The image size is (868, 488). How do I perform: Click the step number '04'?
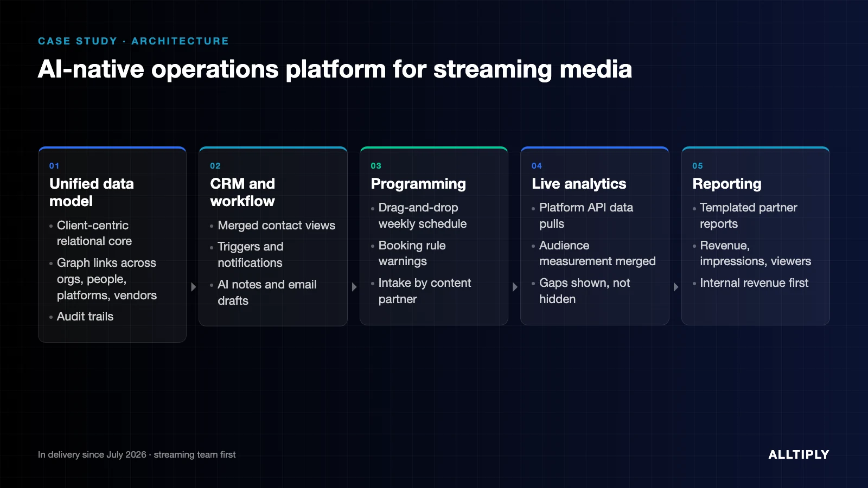click(537, 166)
